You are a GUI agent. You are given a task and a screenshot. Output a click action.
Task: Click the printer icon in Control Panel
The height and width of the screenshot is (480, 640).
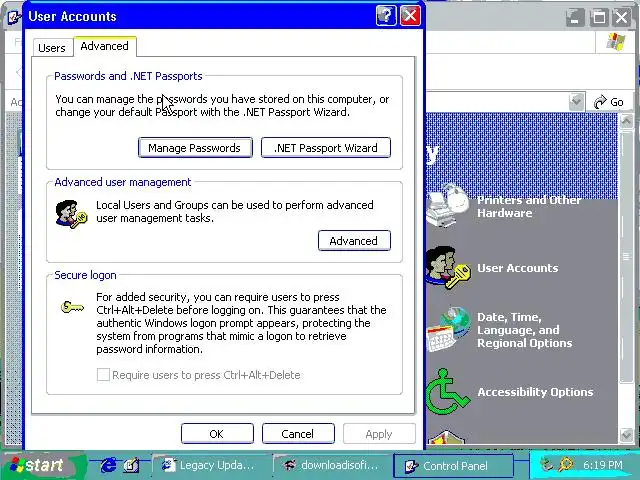448,205
